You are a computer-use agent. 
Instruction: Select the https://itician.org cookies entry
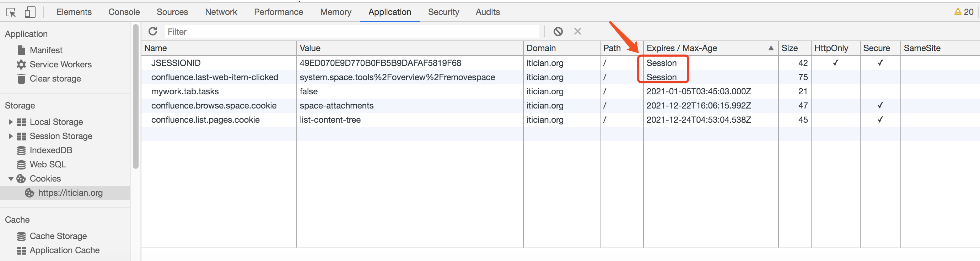[x=70, y=193]
